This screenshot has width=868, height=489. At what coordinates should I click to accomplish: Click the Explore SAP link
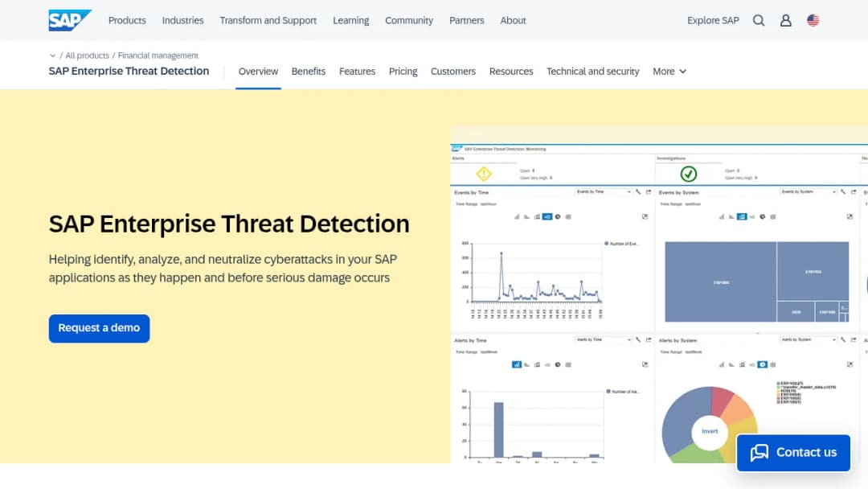click(713, 20)
